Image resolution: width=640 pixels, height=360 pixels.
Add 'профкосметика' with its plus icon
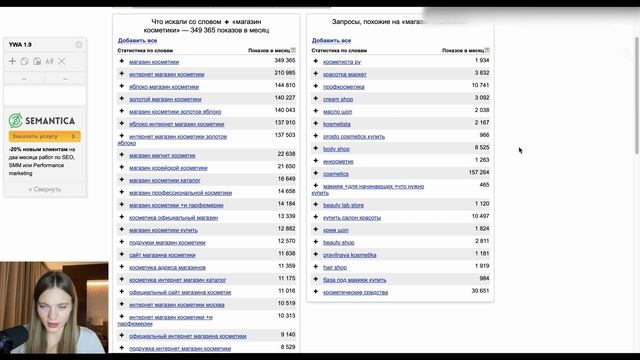(316, 86)
